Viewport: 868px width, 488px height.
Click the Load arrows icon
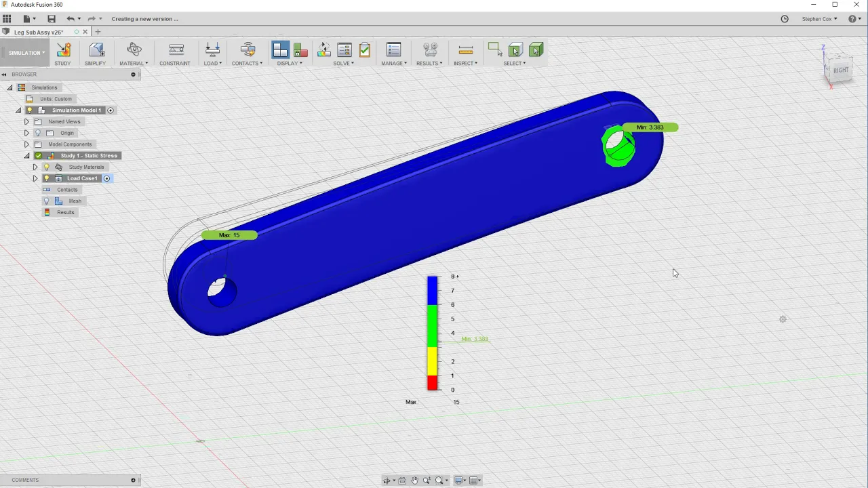click(212, 49)
